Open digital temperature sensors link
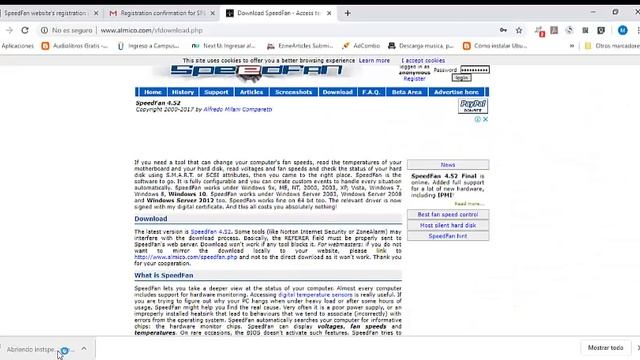The height and width of the screenshot is (360, 640). coord(315,294)
